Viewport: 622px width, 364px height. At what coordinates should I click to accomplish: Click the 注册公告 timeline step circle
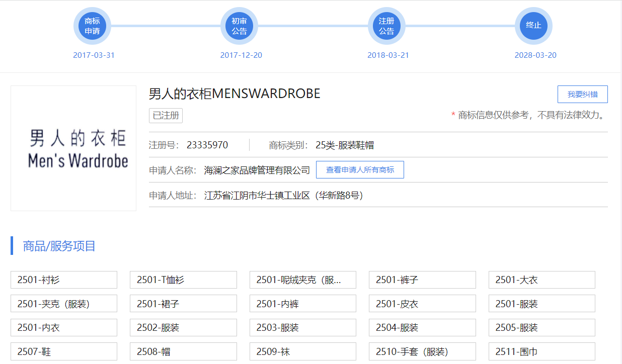pyautogui.click(x=386, y=26)
